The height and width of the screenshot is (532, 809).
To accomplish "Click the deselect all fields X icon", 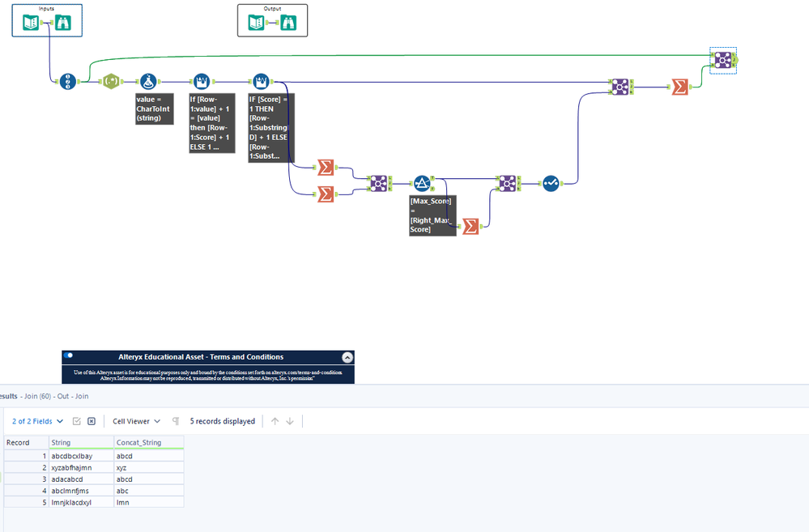I will (92, 421).
